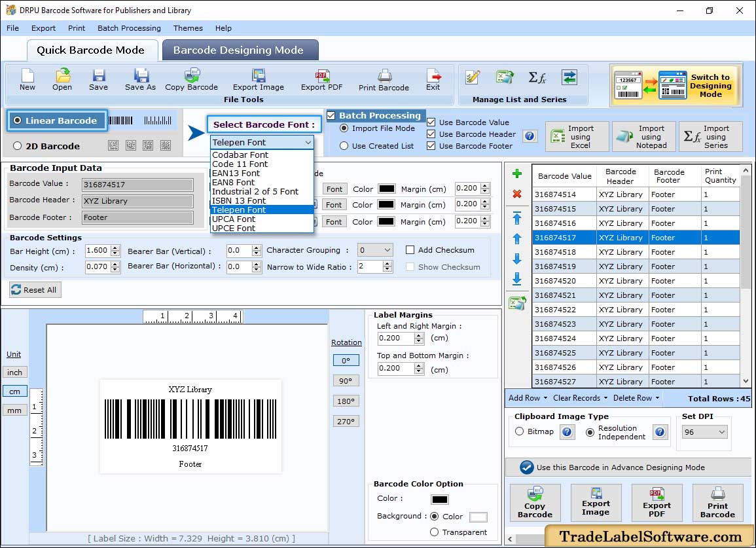This screenshot has width=756, height=548.
Task: Click the export list to Excel icon
Action: click(517, 303)
